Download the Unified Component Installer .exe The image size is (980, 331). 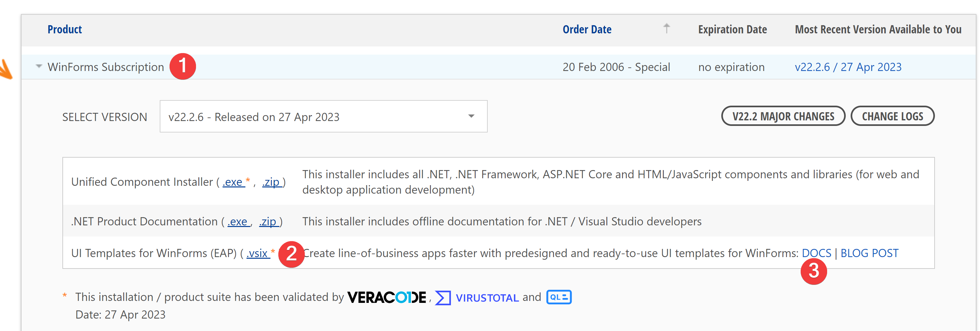(233, 182)
